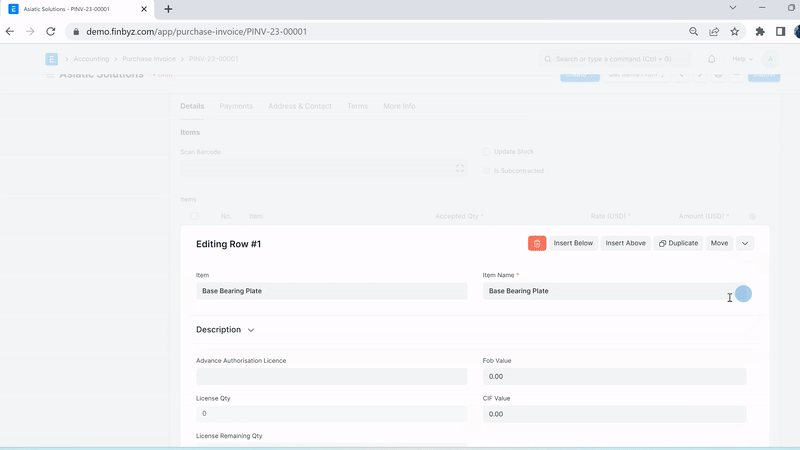Open the Help dropdown menu
The height and width of the screenshot is (450, 800).
click(744, 59)
